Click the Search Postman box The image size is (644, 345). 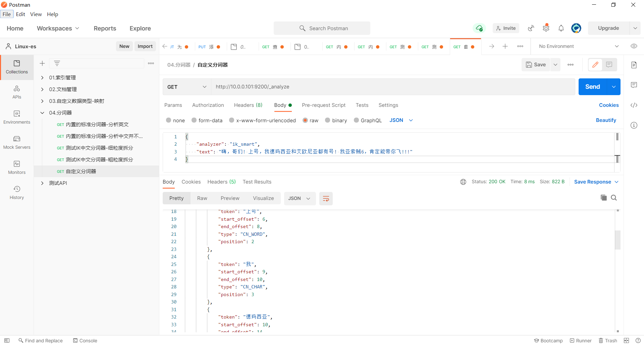(x=322, y=28)
